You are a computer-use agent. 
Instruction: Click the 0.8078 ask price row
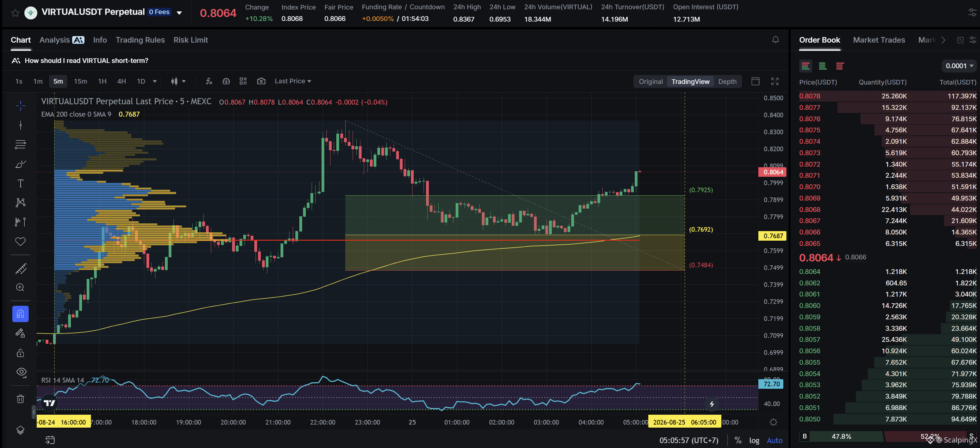click(x=888, y=96)
